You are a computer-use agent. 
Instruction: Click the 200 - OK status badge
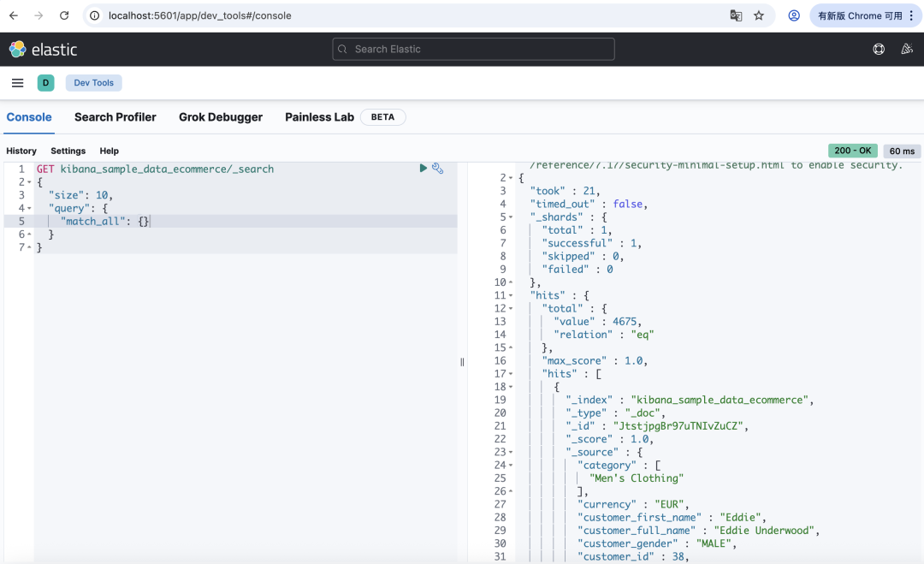pyautogui.click(x=853, y=151)
